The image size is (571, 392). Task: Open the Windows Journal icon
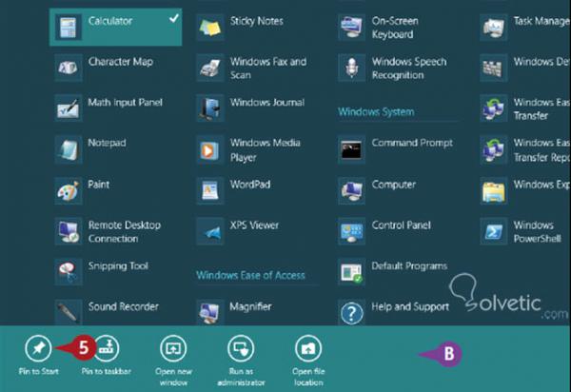[x=210, y=108]
